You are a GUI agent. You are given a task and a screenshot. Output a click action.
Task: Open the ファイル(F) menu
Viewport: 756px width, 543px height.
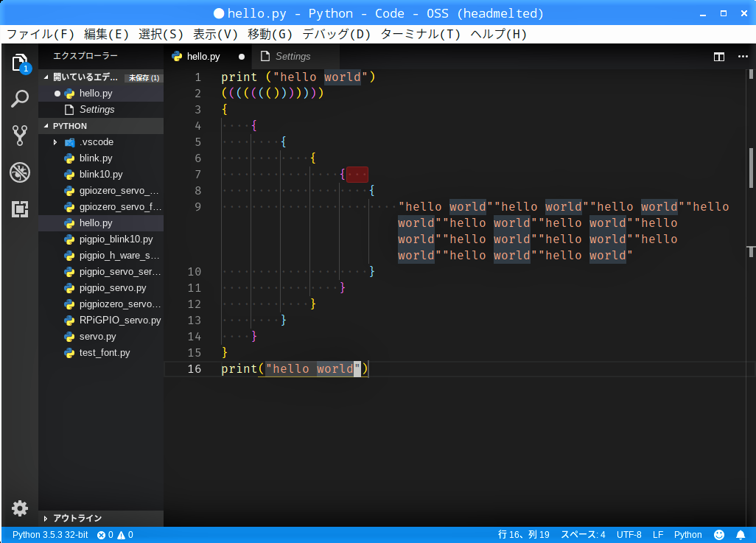(x=41, y=34)
